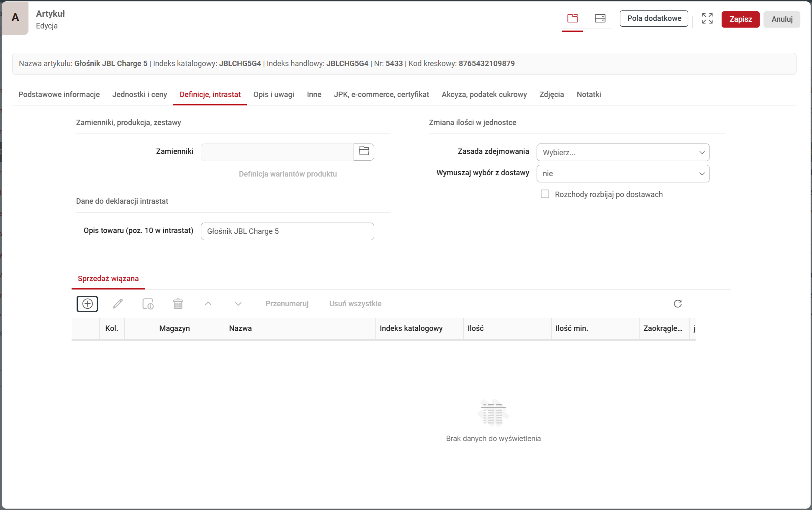Toggle the fullscreen expand icon
This screenshot has width=812, height=510.
point(707,18)
